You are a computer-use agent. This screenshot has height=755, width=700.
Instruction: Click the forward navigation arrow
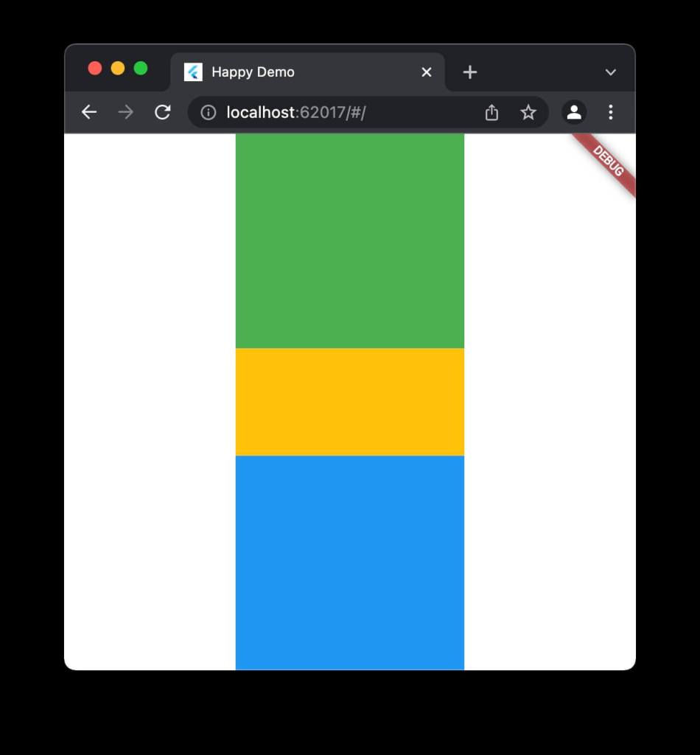126,112
